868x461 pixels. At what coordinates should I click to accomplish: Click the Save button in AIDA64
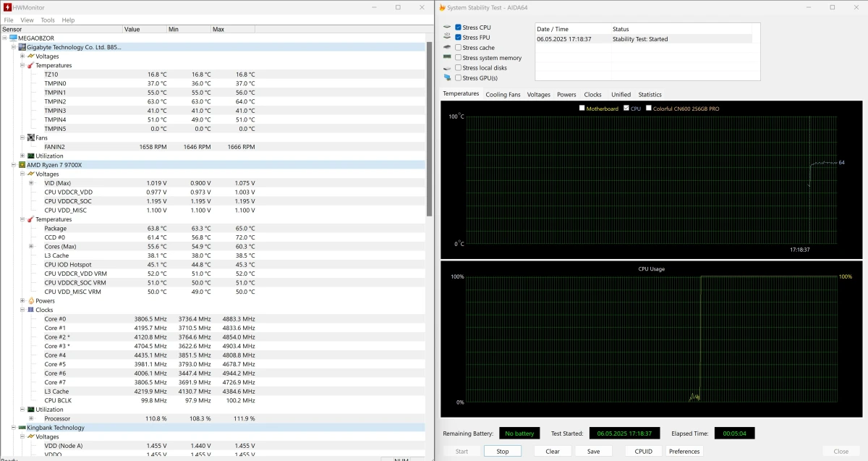click(x=593, y=451)
